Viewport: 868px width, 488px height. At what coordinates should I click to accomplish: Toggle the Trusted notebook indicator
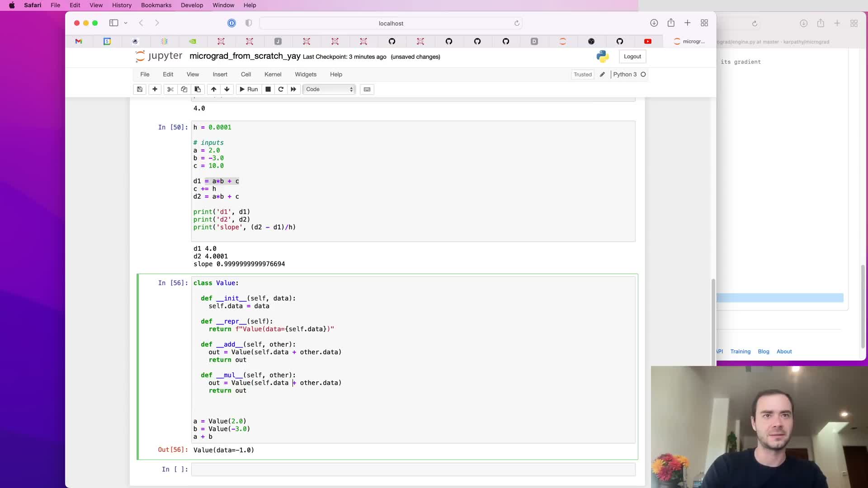[582, 75]
